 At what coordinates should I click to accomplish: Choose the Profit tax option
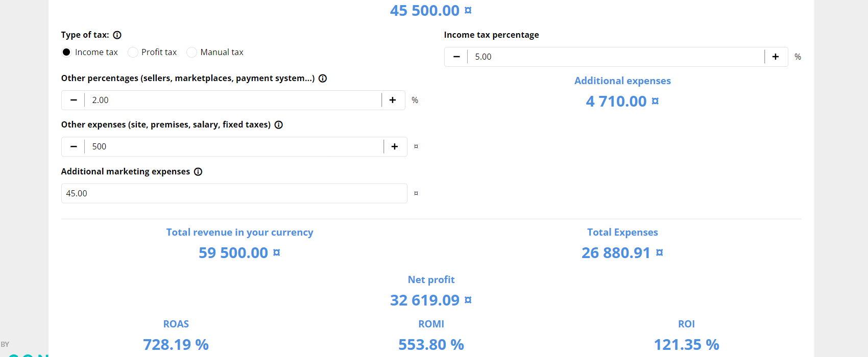tap(133, 53)
